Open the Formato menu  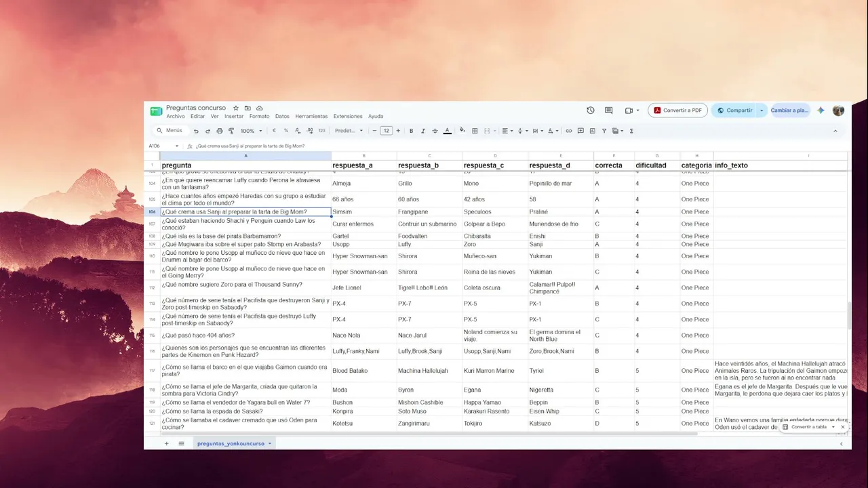pyautogui.click(x=259, y=117)
